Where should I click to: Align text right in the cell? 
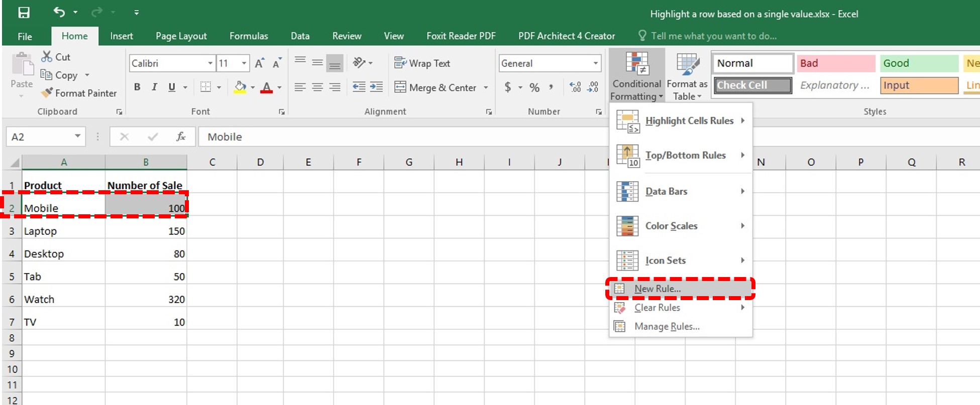[x=335, y=87]
